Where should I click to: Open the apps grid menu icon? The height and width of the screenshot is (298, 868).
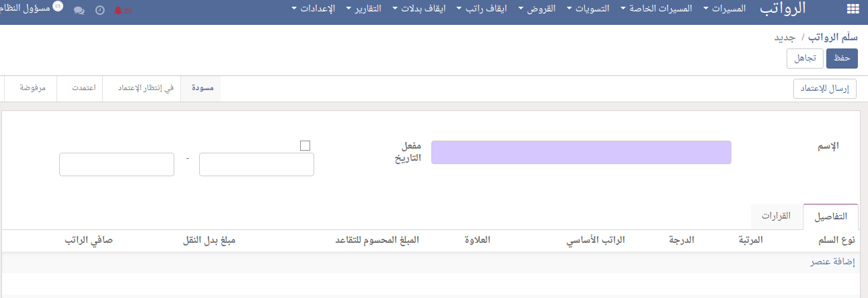point(852,9)
